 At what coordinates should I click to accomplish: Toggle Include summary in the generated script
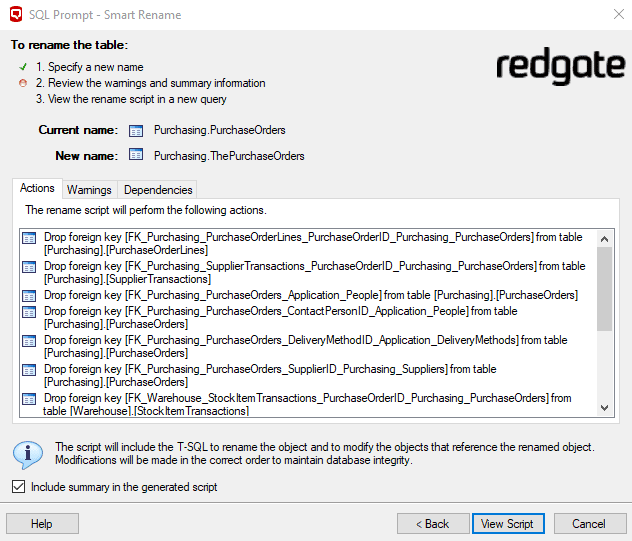click(x=19, y=487)
